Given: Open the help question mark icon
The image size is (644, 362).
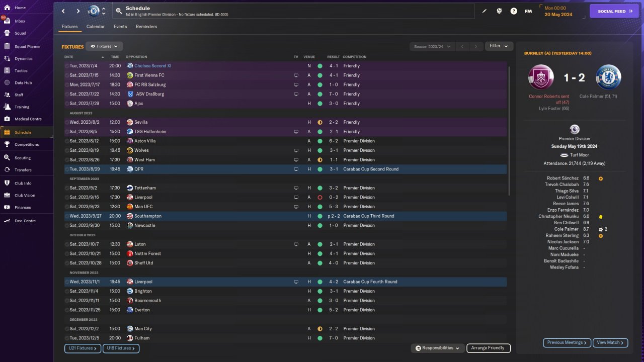Looking at the screenshot, I should tap(514, 11).
